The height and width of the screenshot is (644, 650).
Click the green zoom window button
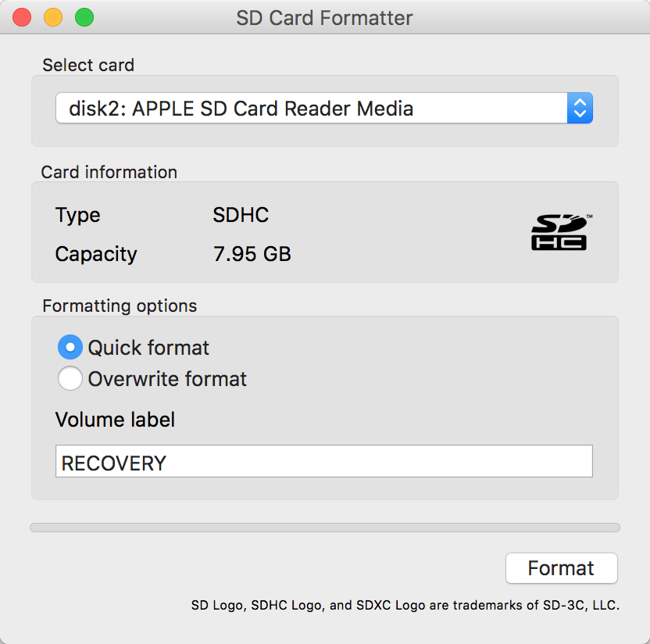(x=84, y=17)
